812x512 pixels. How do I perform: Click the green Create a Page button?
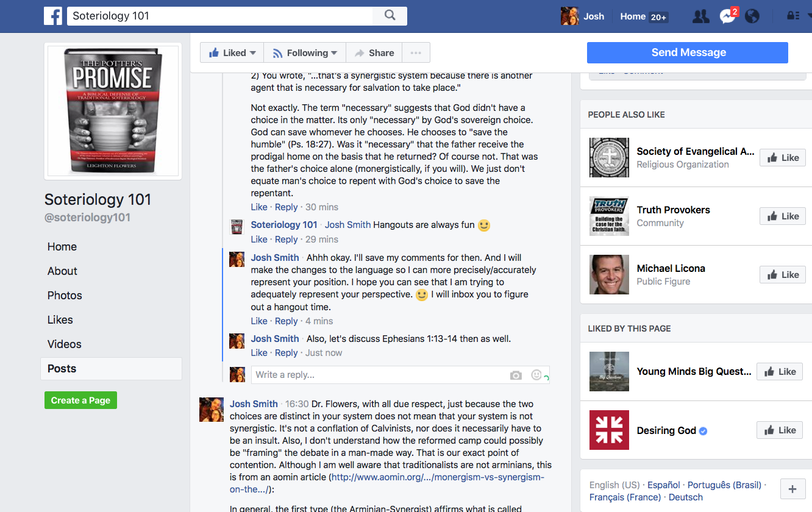click(x=80, y=400)
